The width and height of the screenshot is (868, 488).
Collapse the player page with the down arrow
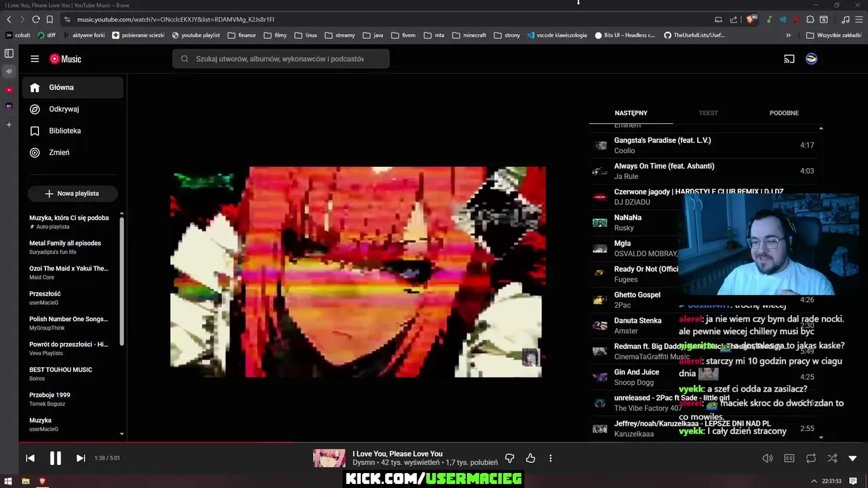[853, 458]
